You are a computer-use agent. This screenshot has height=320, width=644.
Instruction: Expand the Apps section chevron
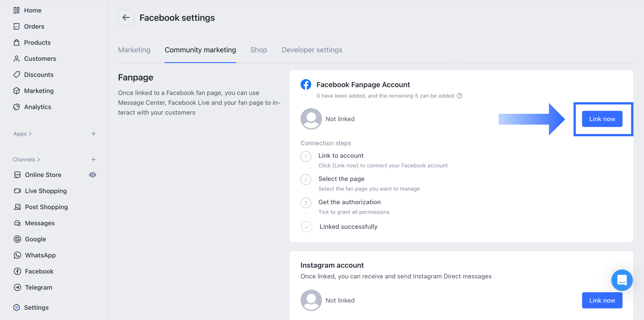tap(30, 134)
